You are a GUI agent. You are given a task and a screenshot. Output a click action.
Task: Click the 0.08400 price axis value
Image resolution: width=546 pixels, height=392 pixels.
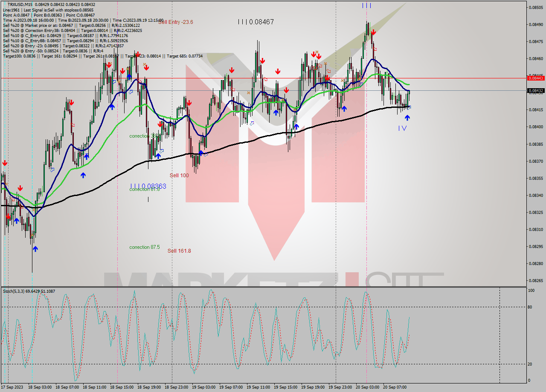tap(536, 127)
